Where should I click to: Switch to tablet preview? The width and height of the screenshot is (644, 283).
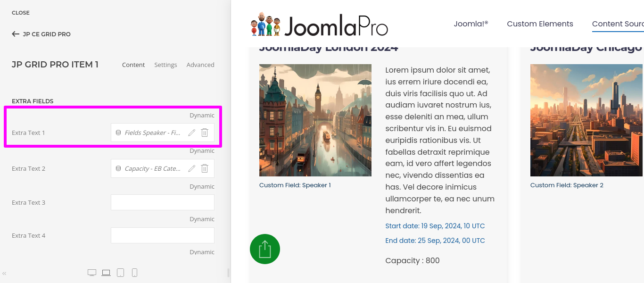(x=120, y=273)
